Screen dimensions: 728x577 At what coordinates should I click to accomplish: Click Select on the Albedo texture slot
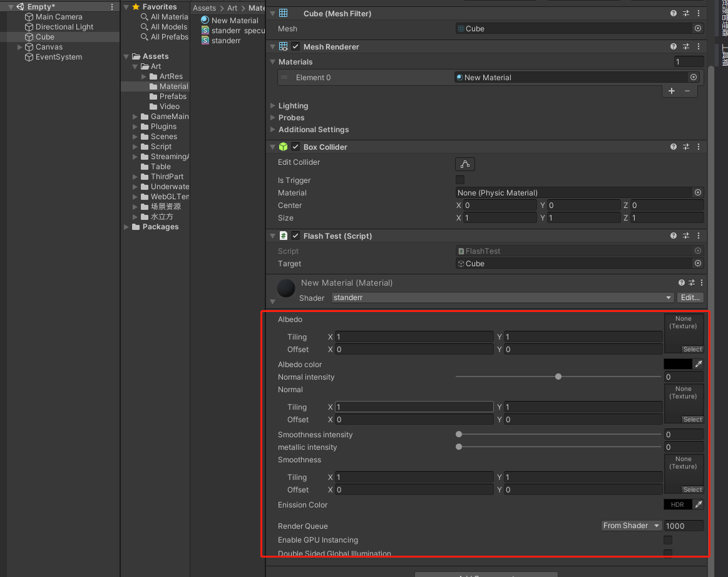[692, 350]
